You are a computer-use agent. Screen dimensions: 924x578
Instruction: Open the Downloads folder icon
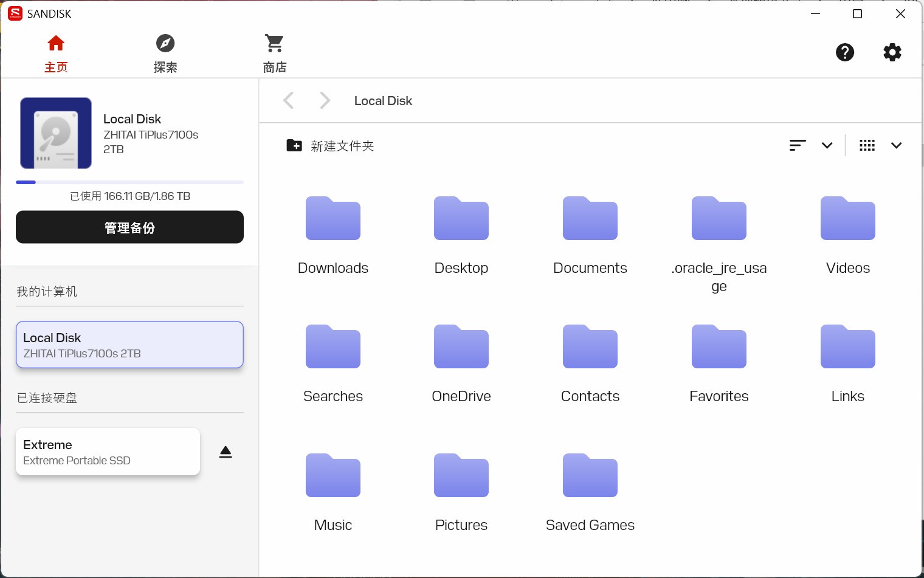[x=333, y=218]
